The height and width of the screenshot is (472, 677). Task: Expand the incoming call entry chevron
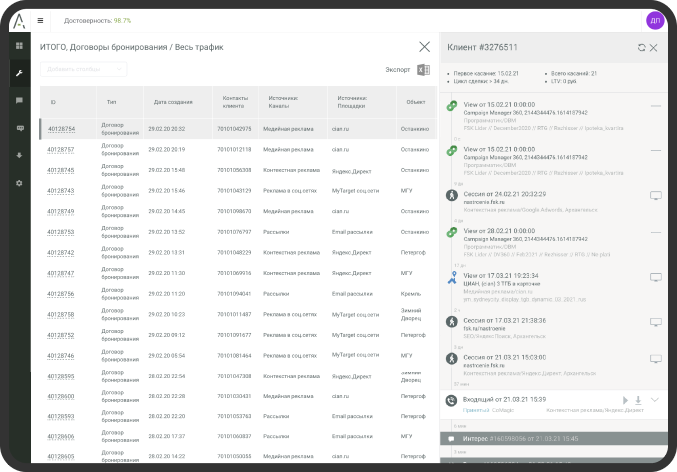[655, 400]
